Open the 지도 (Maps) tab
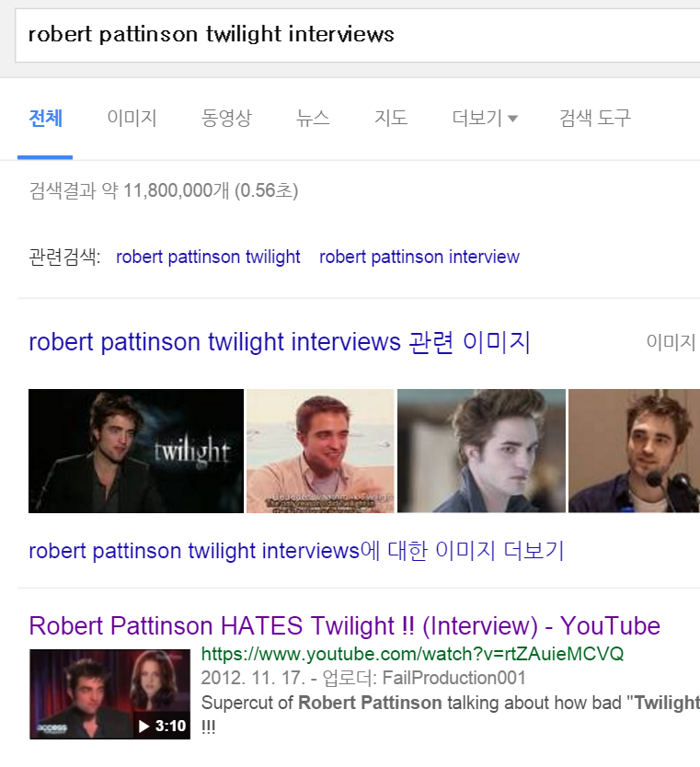 point(391,119)
